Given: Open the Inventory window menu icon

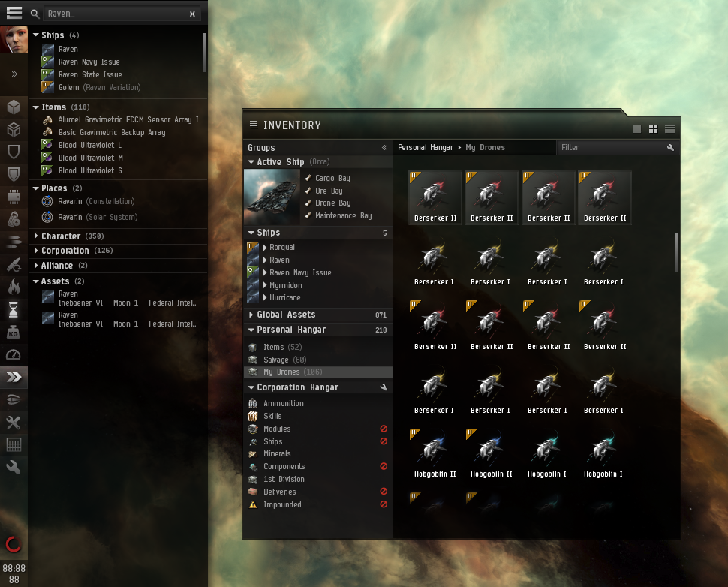Looking at the screenshot, I should coord(254,125).
